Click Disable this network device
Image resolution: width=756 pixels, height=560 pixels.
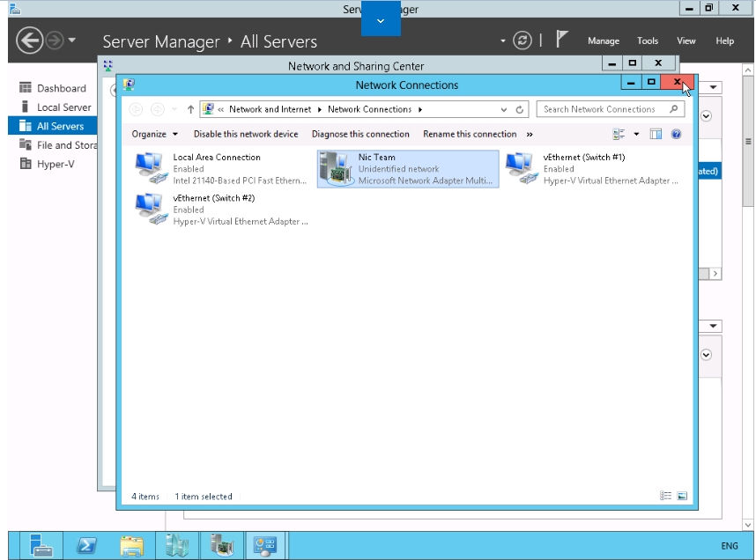pyautogui.click(x=246, y=134)
